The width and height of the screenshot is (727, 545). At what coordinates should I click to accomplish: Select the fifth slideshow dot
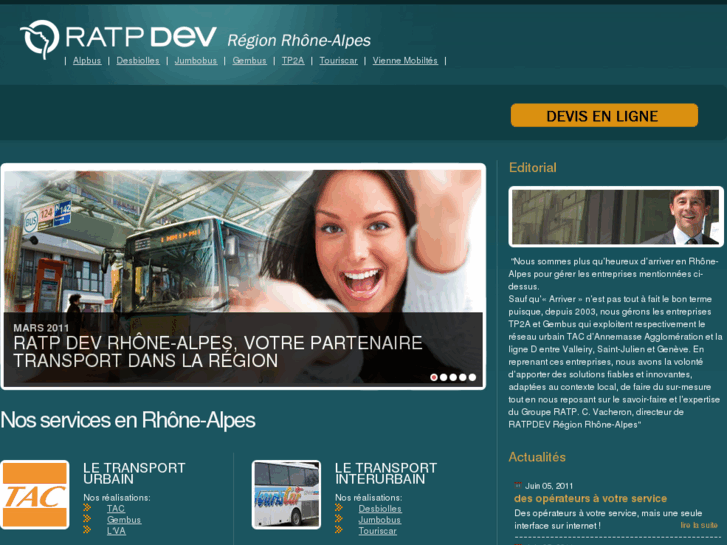472,377
